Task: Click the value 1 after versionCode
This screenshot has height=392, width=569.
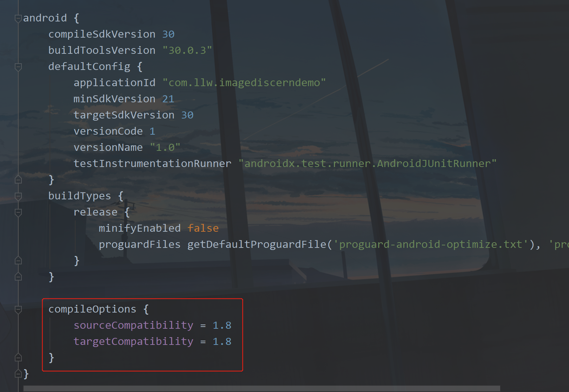Action: [x=152, y=131]
